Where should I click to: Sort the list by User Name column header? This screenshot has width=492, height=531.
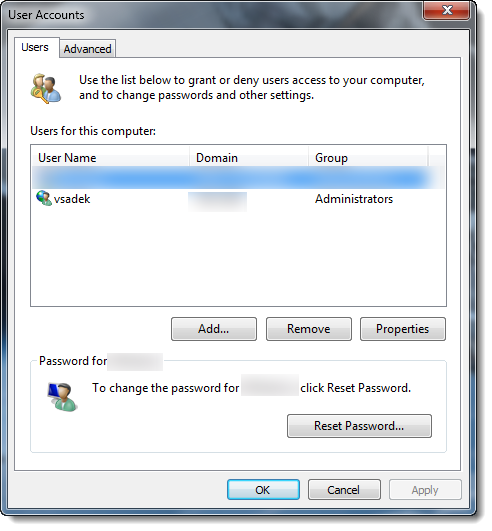coord(111,160)
